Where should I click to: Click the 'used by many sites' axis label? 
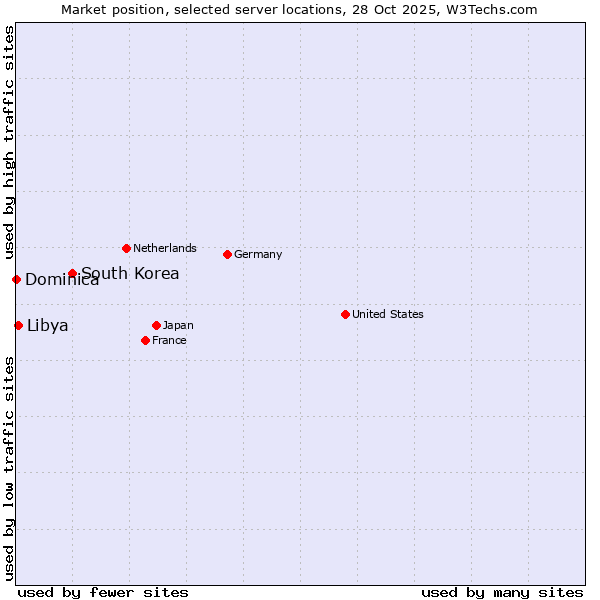coord(502,592)
